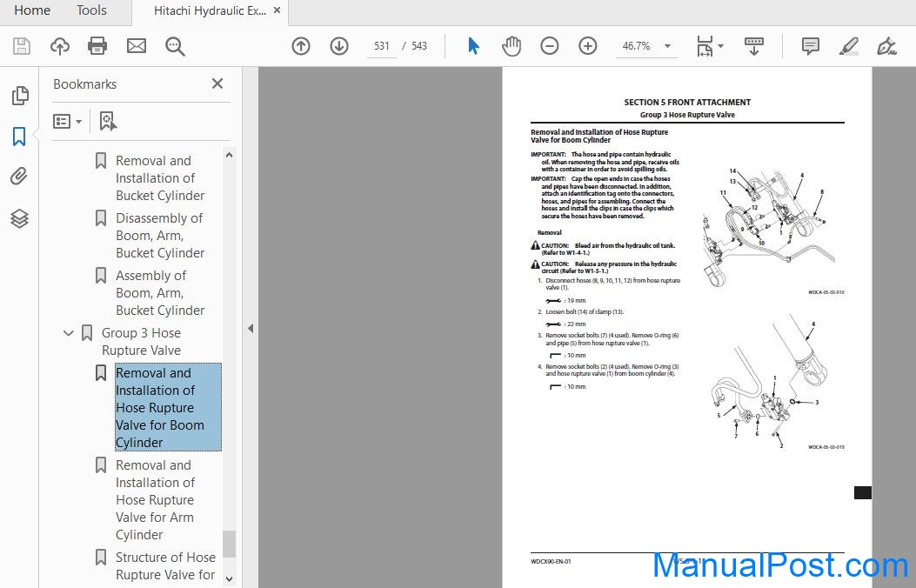Click the Removal subheading in document
Image resolution: width=916 pixels, height=588 pixels.
click(549, 232)
